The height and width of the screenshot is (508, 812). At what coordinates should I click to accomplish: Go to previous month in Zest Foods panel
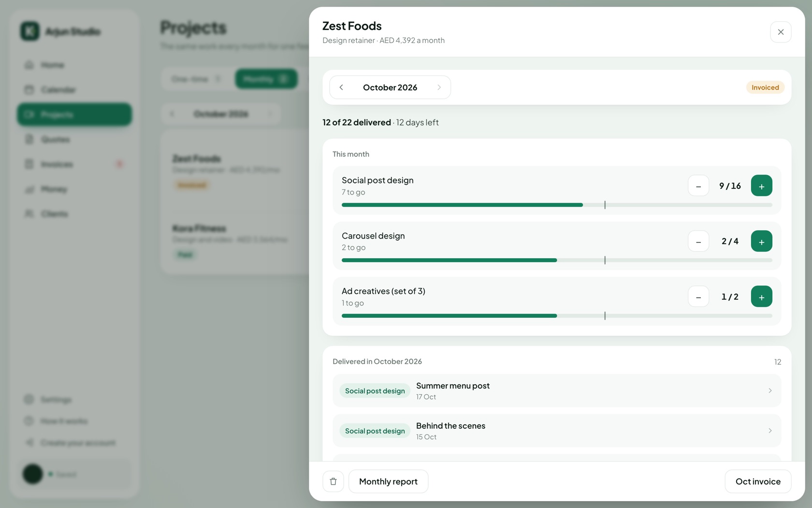(x=341, y=88)
